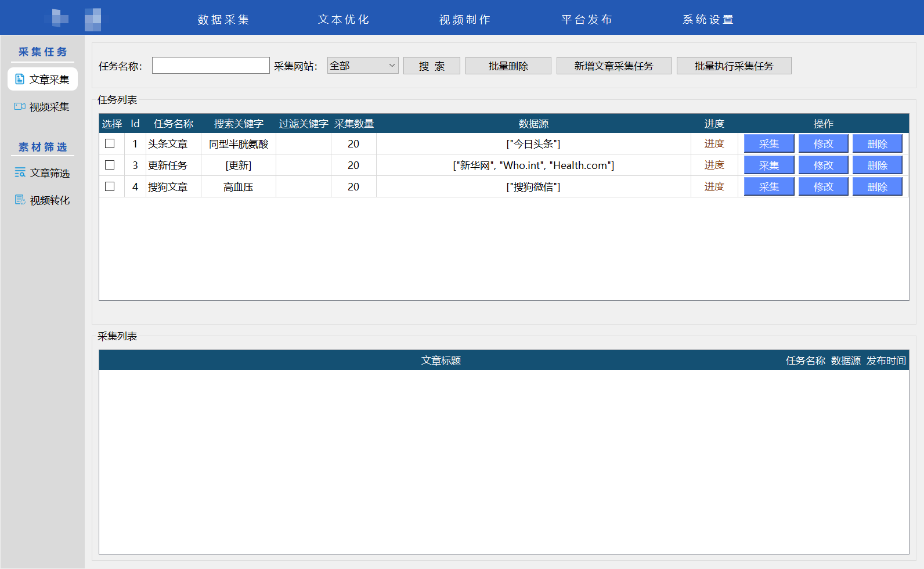Click the 头条文章 task name cell

click(x=174, y=144)
